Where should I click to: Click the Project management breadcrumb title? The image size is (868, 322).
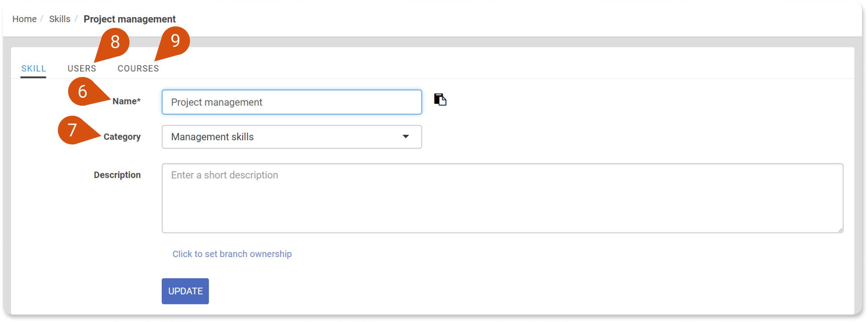(130, 19)
